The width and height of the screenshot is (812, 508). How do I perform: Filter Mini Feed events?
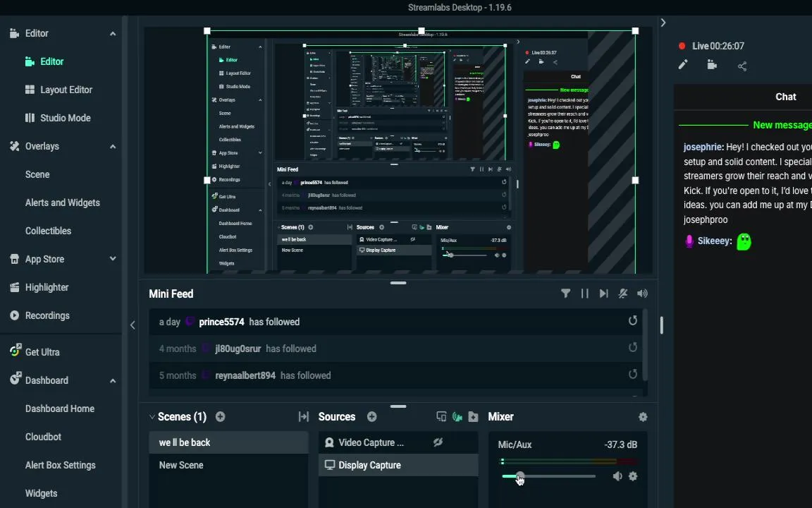pos(565,294)
